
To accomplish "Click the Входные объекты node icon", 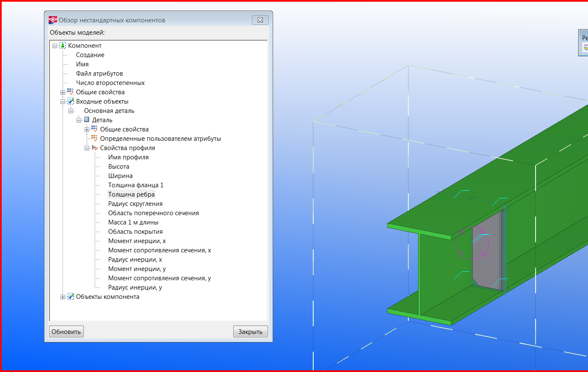I will coord(71,101).
